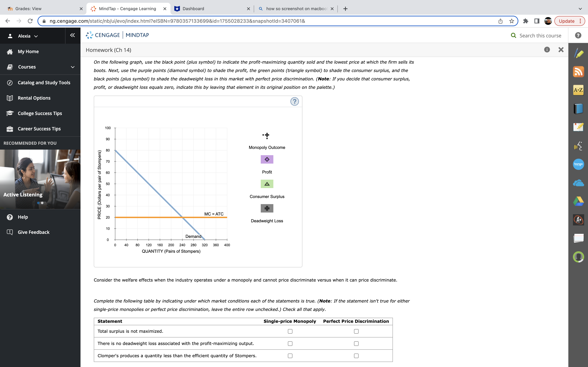The width and height of the screenshot is (588, 367).
Task: Open the A-Z dictionary tool
Action: (579, 90)
